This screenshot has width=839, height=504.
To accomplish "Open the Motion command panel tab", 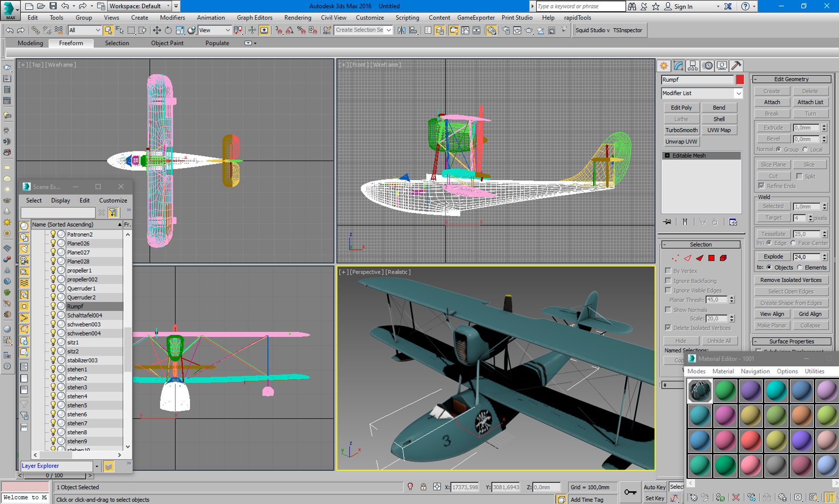I will tap(707, 66).
